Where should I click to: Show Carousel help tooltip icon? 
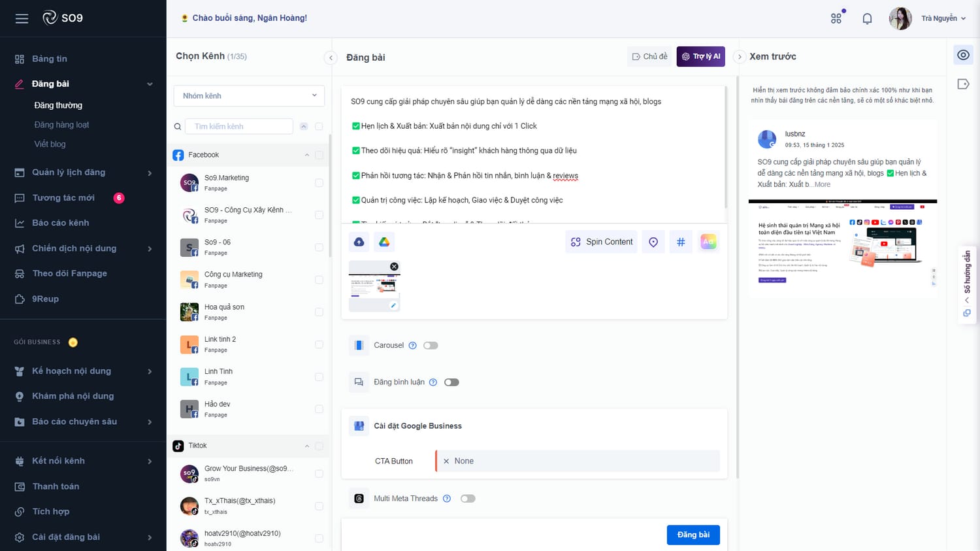pos(412,345)
